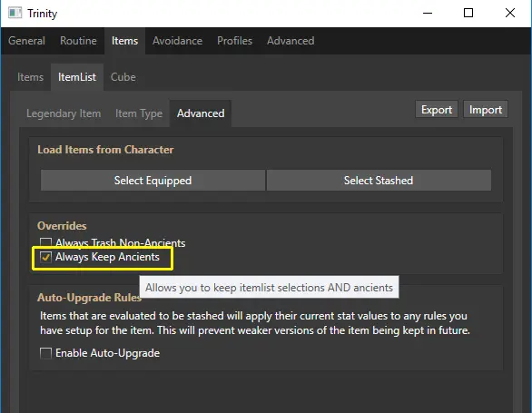Switch to the Item Type tab
The width and height of the screenshot is (532, 413).
[x=139, y=113]
